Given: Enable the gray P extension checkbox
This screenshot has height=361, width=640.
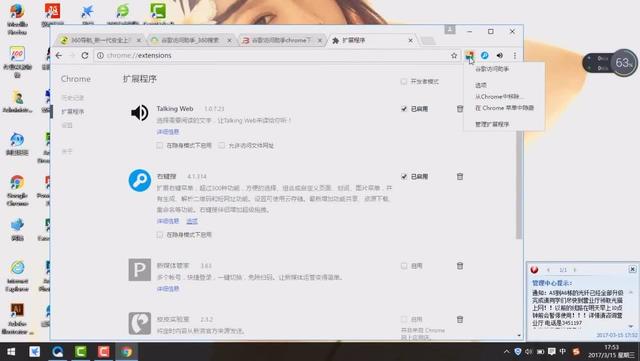Looking at the screenshot, I should 404,266.
